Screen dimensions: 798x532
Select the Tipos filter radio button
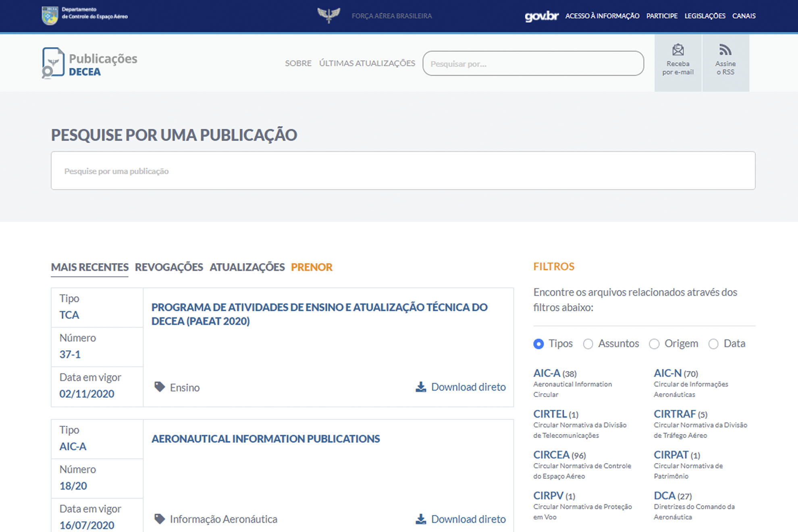(538, 344)
